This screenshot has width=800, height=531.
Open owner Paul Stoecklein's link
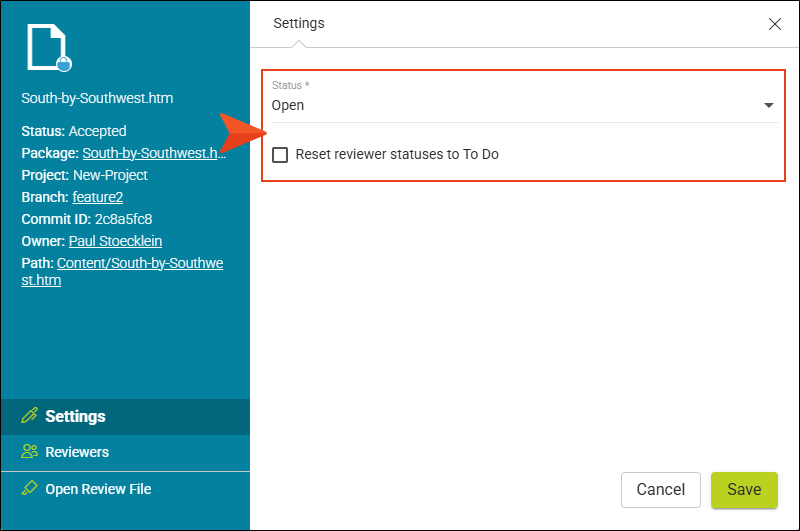tap(115, 241)
